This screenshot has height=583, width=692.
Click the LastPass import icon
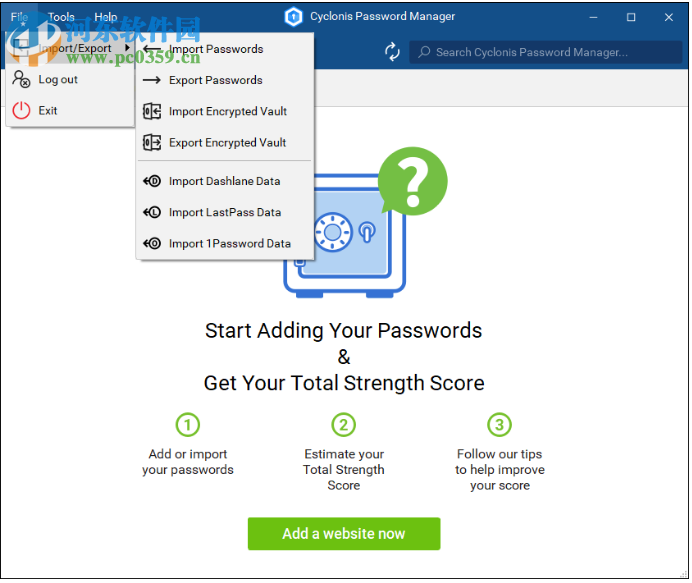(152, 212)
